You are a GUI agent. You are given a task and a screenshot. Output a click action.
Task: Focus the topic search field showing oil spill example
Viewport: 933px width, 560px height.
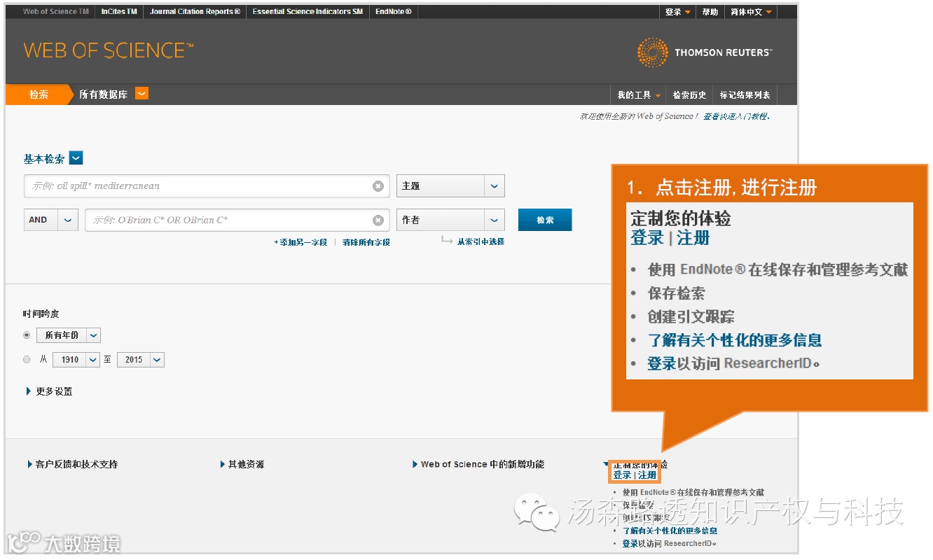click(207, 186)
